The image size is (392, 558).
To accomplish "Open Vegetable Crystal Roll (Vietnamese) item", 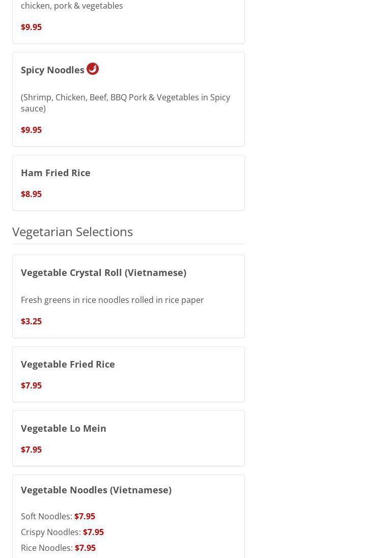I will 103,272.
